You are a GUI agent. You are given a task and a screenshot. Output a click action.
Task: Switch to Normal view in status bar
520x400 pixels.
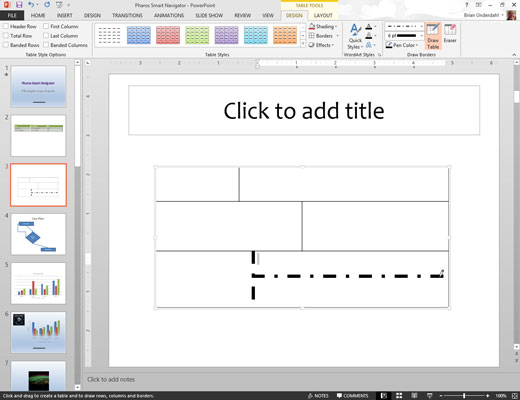[x=384, y=396]
